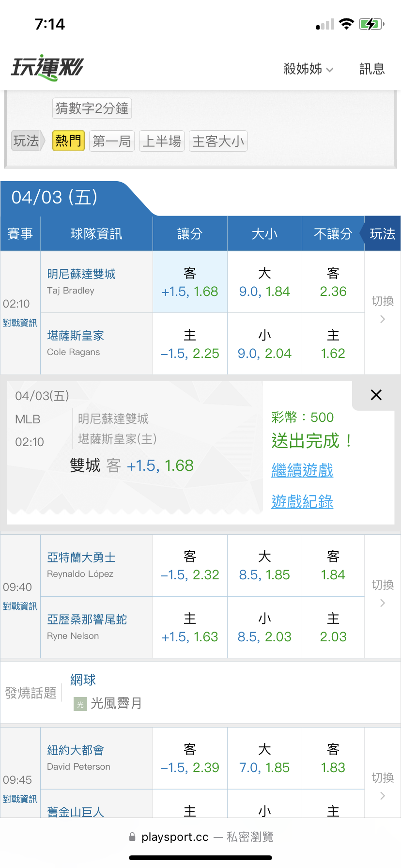Viewport: 401px width, 868px height.
Task: Click the 猜數字2分鐘 button
Action: click(x=92, y=108)
